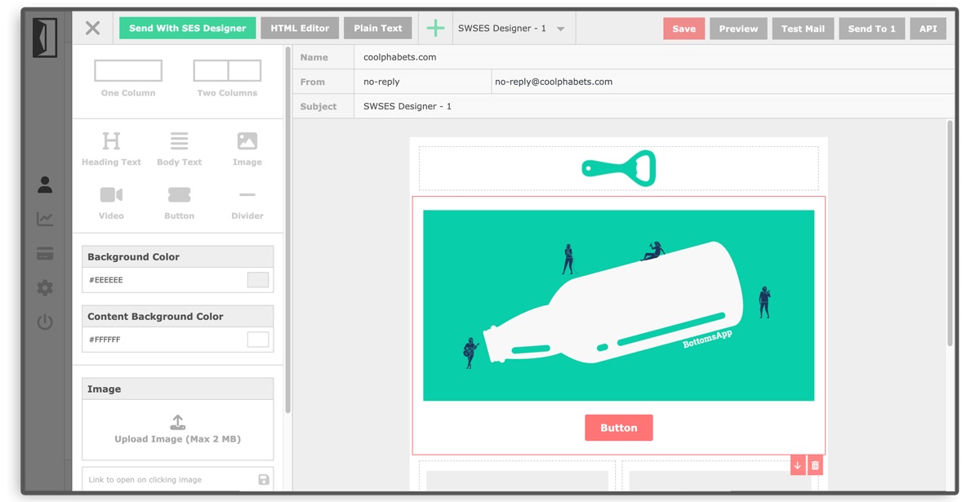Select the BottomsApp bottle banner image
The image size is (980, 502).
pyautogui.click(x=619, y=305)
